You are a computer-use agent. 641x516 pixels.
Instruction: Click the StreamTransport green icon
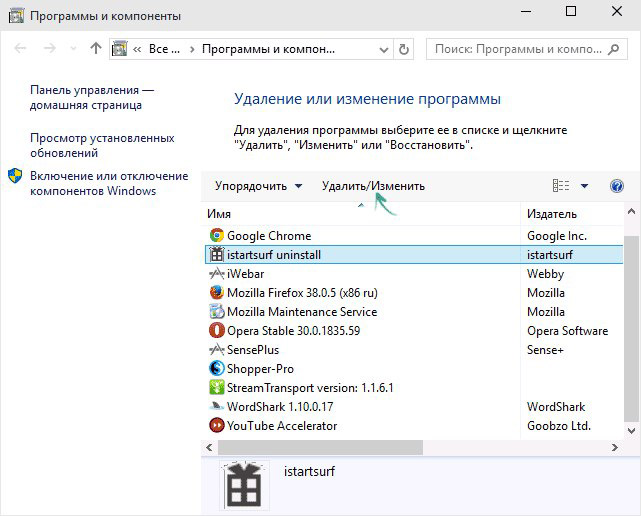pyautogui.click(x=215, y=388)
